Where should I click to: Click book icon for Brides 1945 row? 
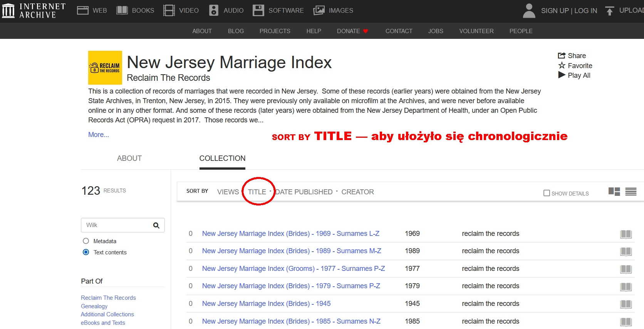626,304
